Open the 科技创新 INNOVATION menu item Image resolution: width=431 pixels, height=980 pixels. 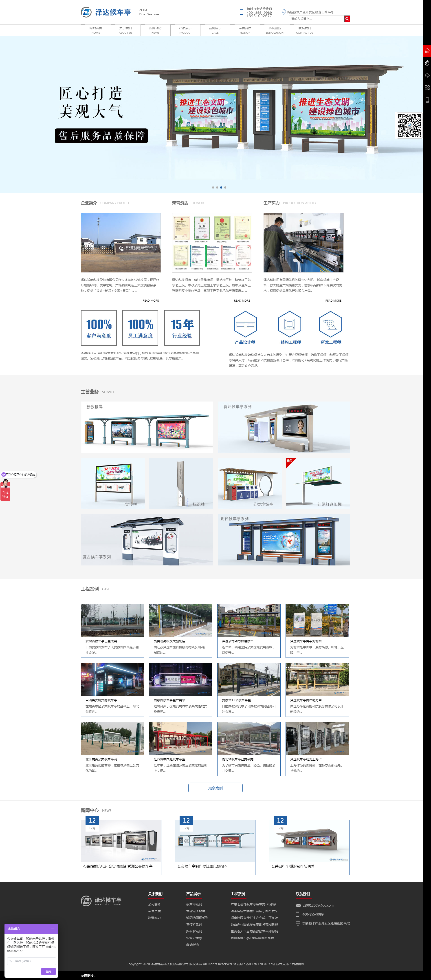point(275,30)
